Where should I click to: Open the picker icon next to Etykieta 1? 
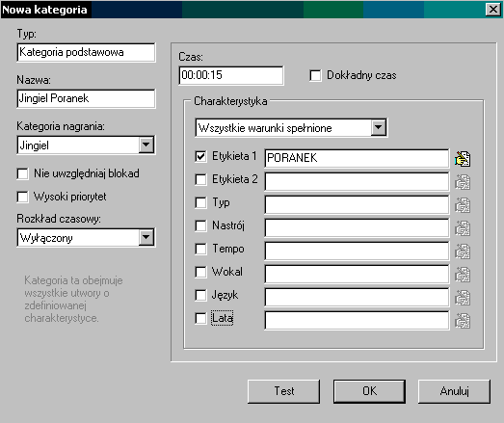click(x=463, y=158)
